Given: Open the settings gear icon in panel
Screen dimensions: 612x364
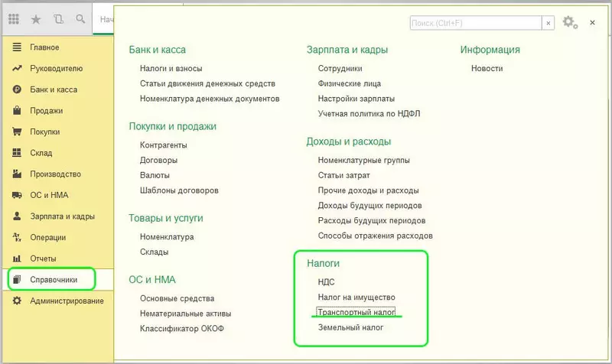Looking at the screenshot, I should (x=570, y=22).
